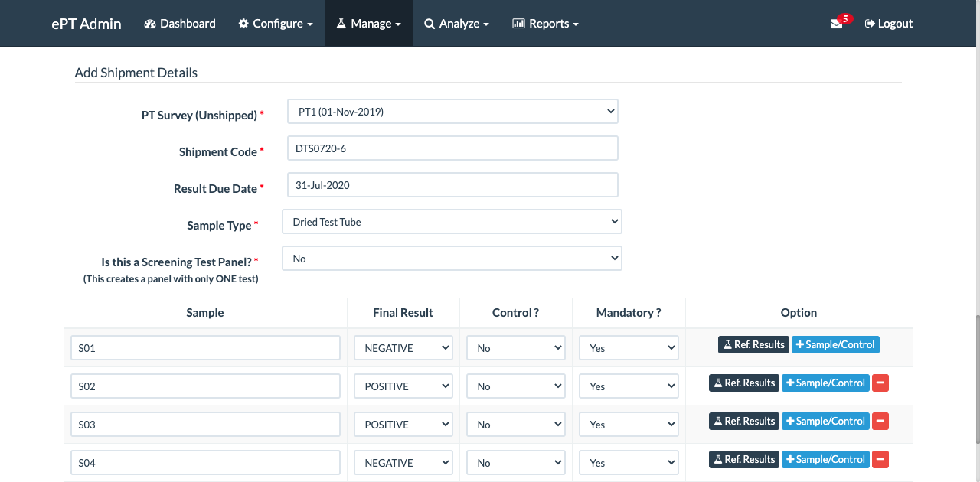The height and width of the screenshot is (482, 980).
Task: Toggle the Control dropdown for S02
Action: pyautogui.click(x=516, y=386)
